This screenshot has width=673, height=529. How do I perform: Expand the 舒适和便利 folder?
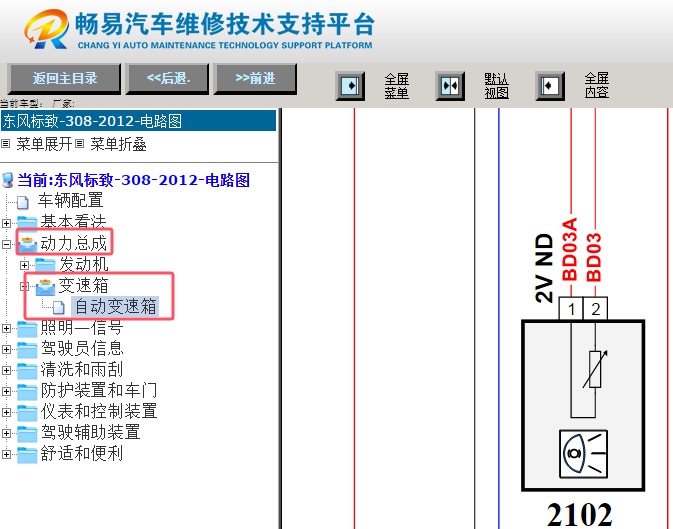click(6, 454)
